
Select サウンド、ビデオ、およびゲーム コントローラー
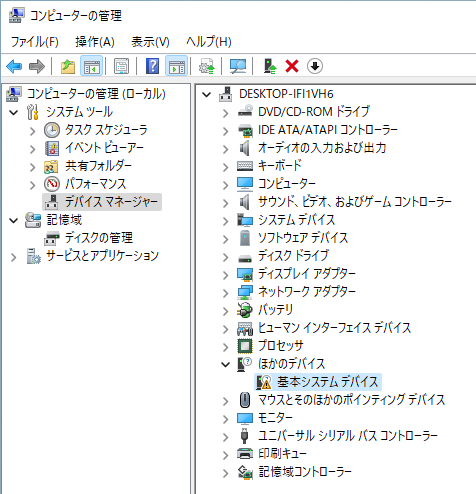click(355, 202)
